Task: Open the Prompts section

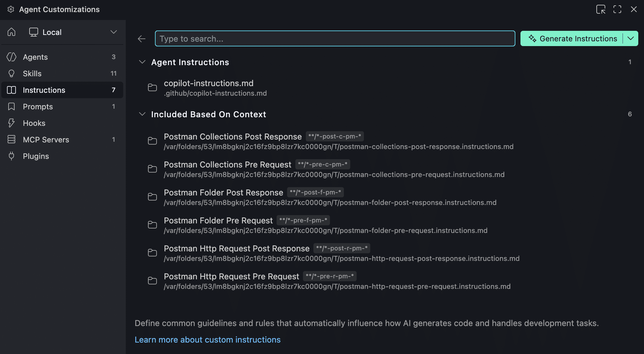Action: (62, 106)
